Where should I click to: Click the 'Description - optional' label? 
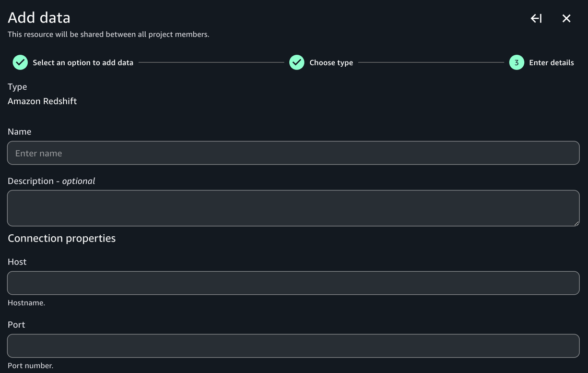pyautogui.click(x=51, y=181)
